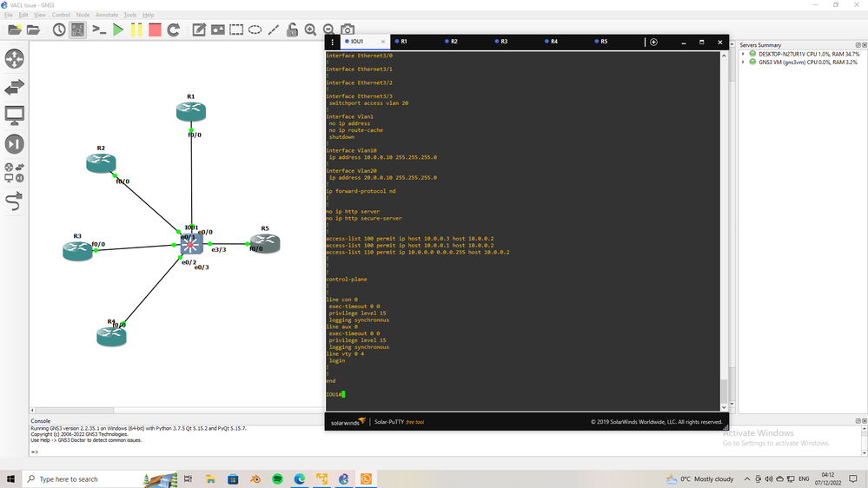The image size is (868, 488).
Task: Open Task View from the taskbar
Action: [189, 479]
